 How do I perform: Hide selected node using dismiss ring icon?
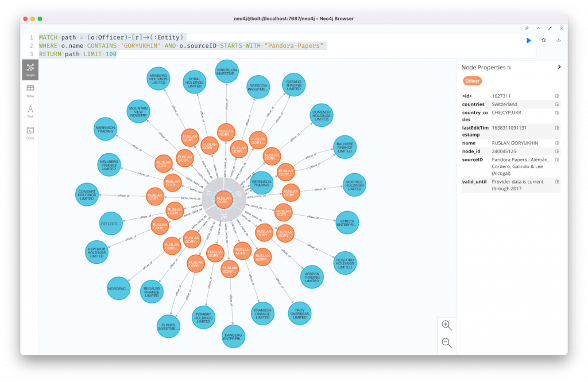coord(238,193)
